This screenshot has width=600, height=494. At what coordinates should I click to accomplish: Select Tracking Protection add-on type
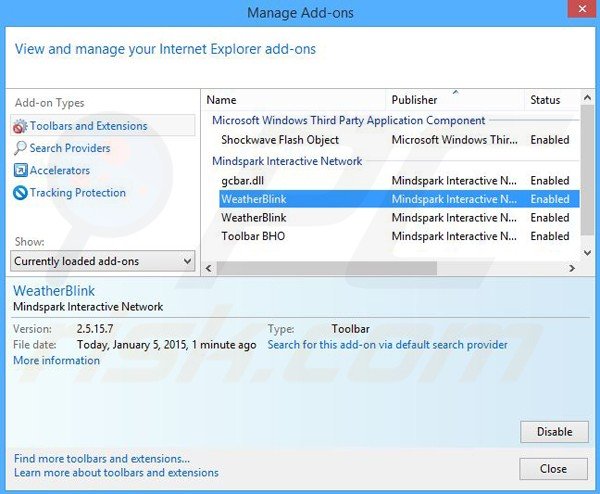coord(78,192)
